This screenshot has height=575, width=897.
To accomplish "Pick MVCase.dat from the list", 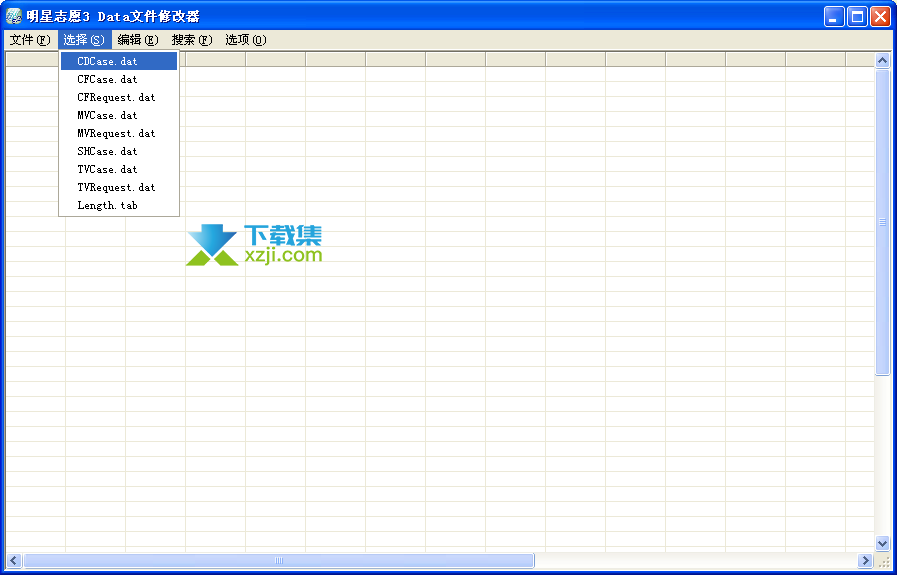I will pos(119,115).
